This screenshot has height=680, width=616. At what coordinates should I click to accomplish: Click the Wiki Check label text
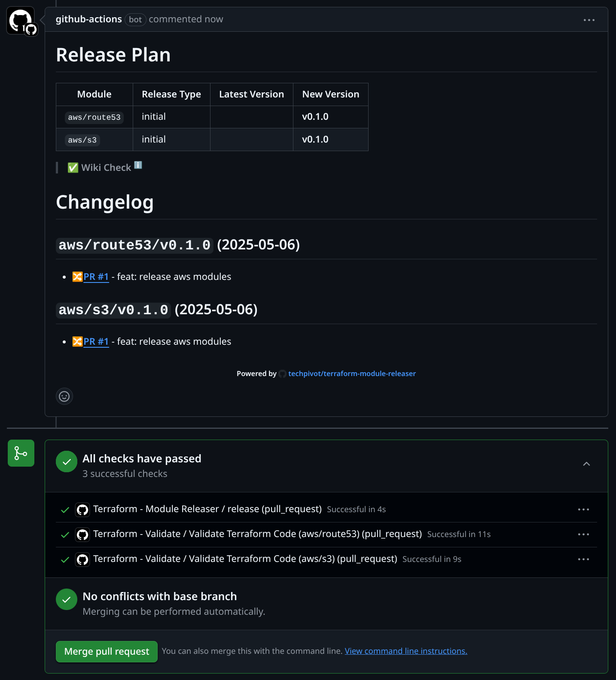coord(106,168)
